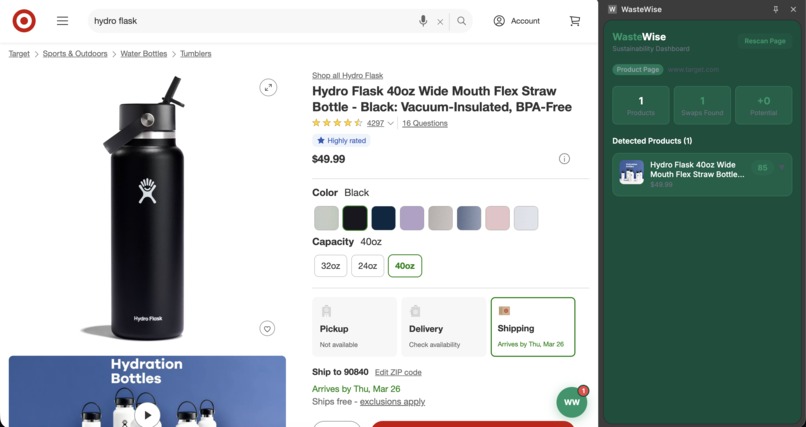Click the Rescan Page button
Screen dimensions: 806x427
[x=765, y=41]
